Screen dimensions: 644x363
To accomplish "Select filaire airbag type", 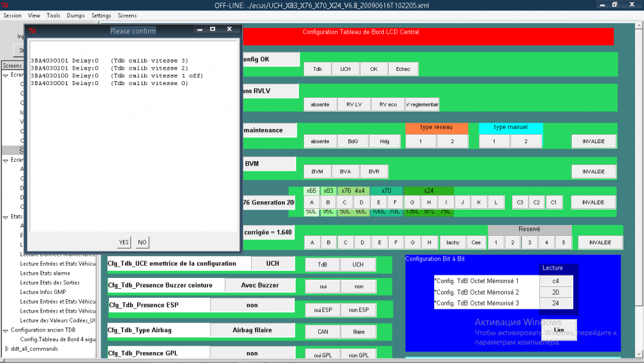I will (359, 332).
